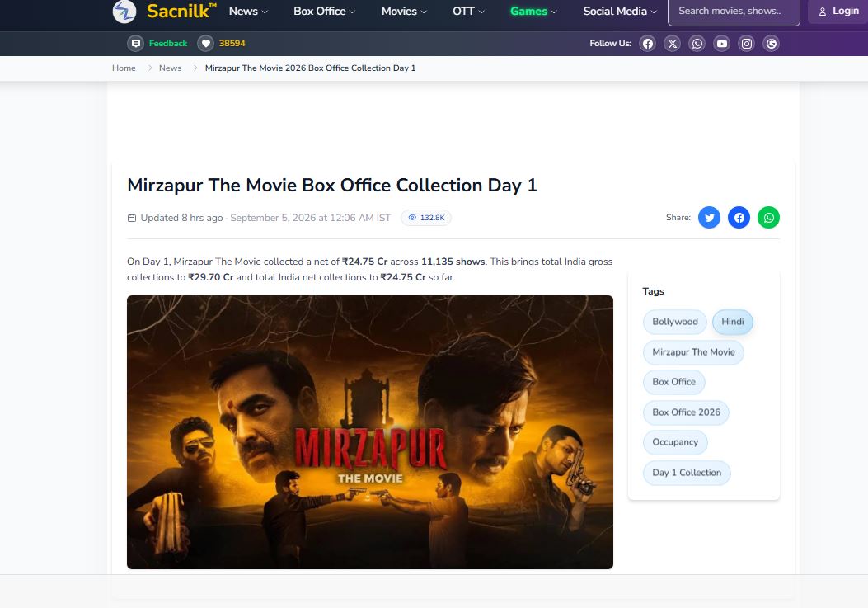The image size is (868, 608).
Task: Open the Bollywood tag
Action: (x=675, y=322)
